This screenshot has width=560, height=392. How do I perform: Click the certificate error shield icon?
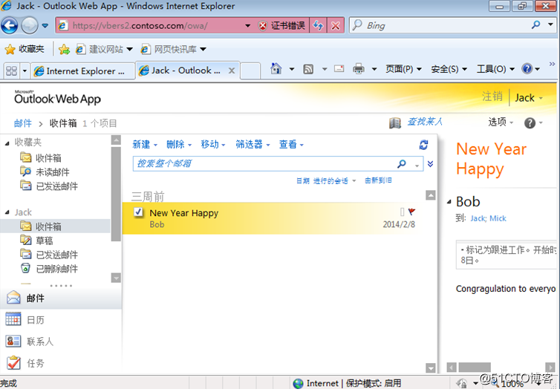coord(263,26)
